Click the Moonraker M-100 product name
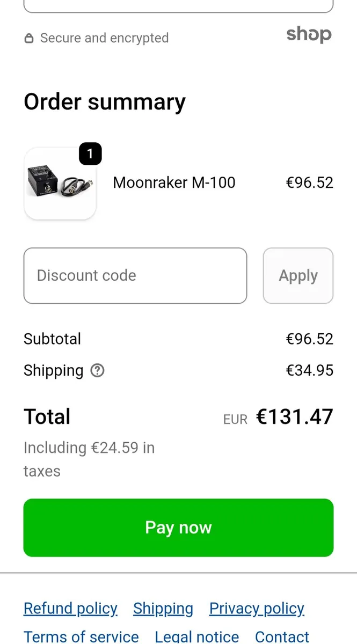The width and height of the screenshot is (357, 644). pos(174,182)
